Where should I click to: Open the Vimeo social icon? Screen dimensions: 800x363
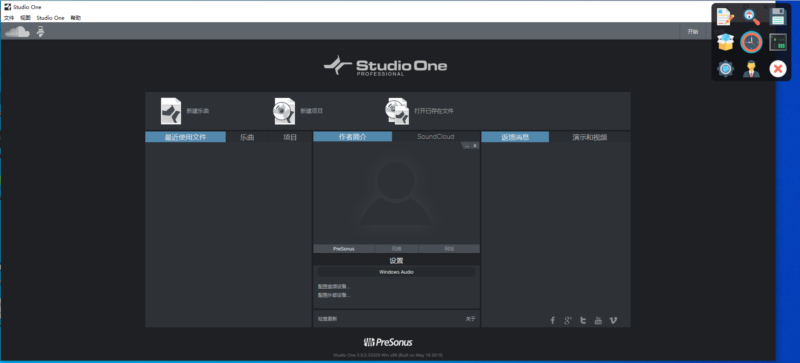click(613, 321)
